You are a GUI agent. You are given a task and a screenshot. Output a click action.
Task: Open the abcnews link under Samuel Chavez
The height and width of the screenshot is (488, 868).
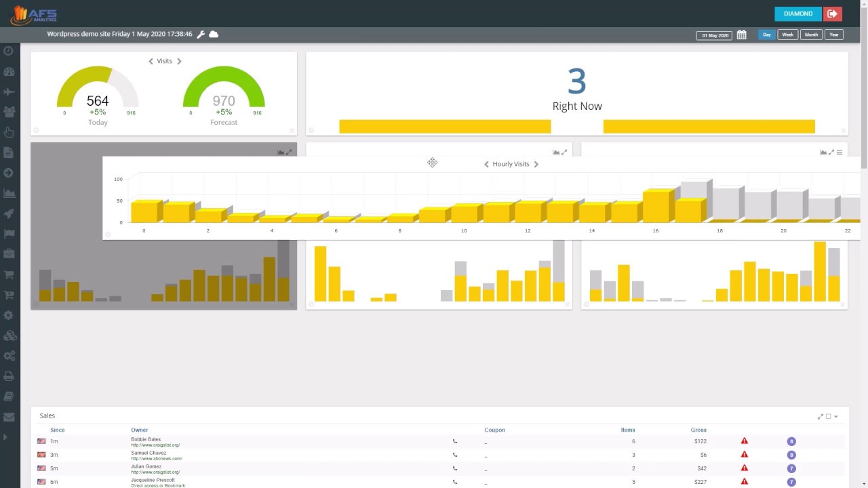click(157, 459)
